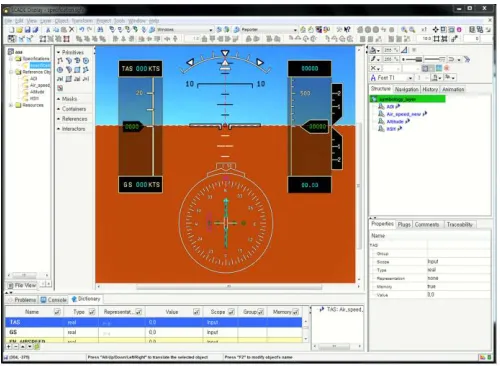Click the move up arrow under Dictionary table
This screenshot has height=366, width=500.
[23, 347]
